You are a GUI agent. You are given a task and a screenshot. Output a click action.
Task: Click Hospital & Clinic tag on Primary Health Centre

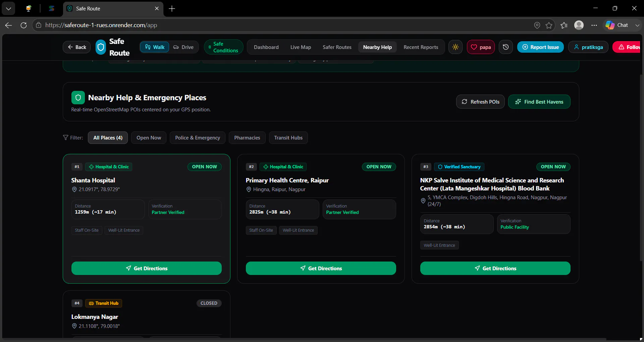[x=283, y=167]
